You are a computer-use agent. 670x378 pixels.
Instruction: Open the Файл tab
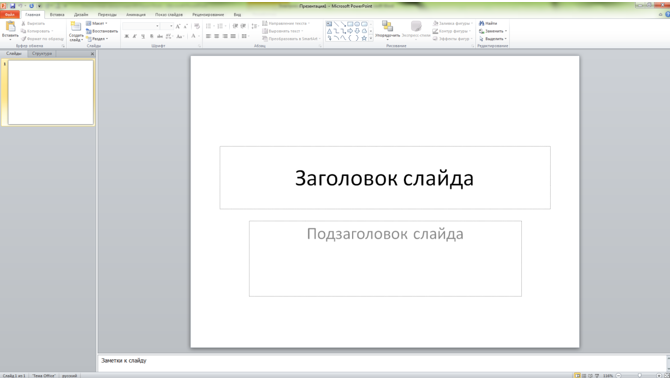[10, 15]
